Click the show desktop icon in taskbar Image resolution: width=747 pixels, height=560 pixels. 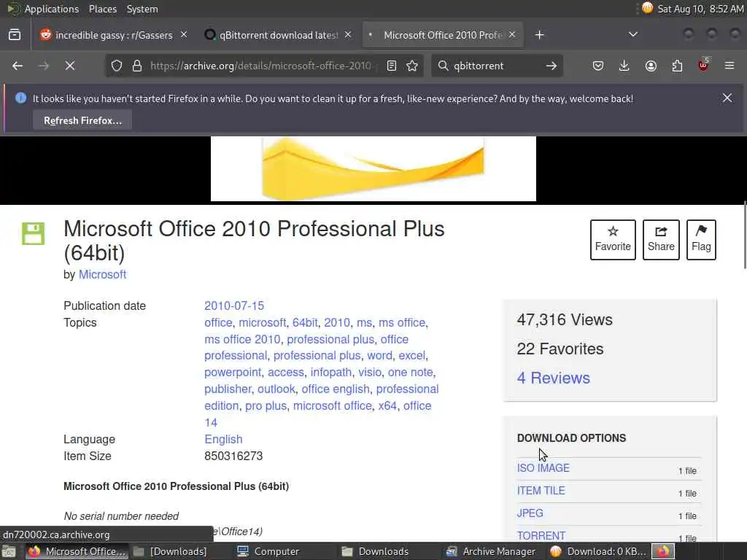(x=9, y=551)
